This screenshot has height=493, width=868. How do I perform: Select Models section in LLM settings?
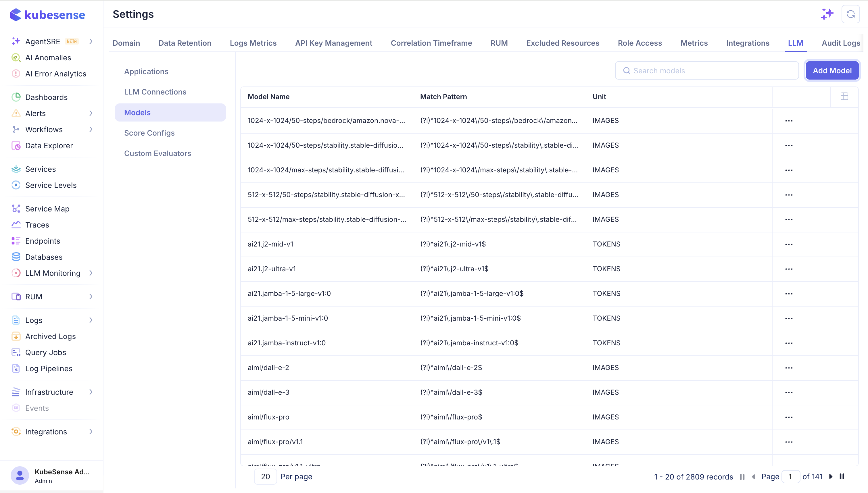pos(170,112)
